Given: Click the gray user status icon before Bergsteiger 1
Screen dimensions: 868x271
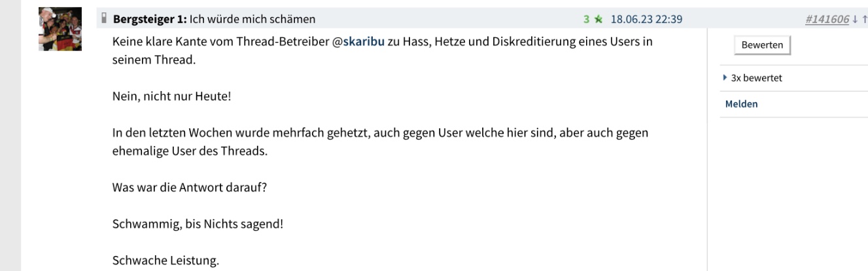Looking at the screenshot, I should (103, 19).
